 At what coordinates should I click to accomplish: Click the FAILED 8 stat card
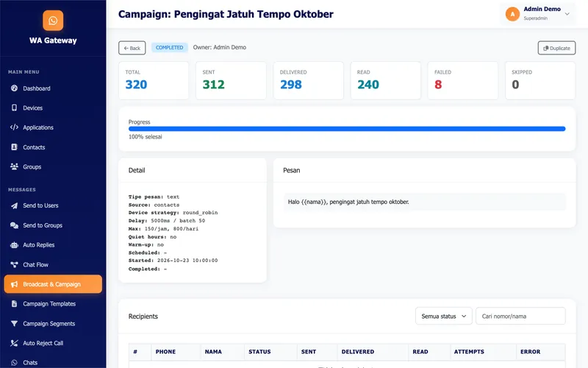(x=463, y=81)
